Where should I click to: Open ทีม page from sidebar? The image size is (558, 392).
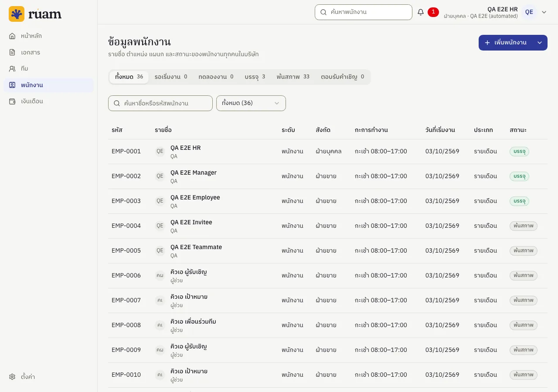coord(48,68)
